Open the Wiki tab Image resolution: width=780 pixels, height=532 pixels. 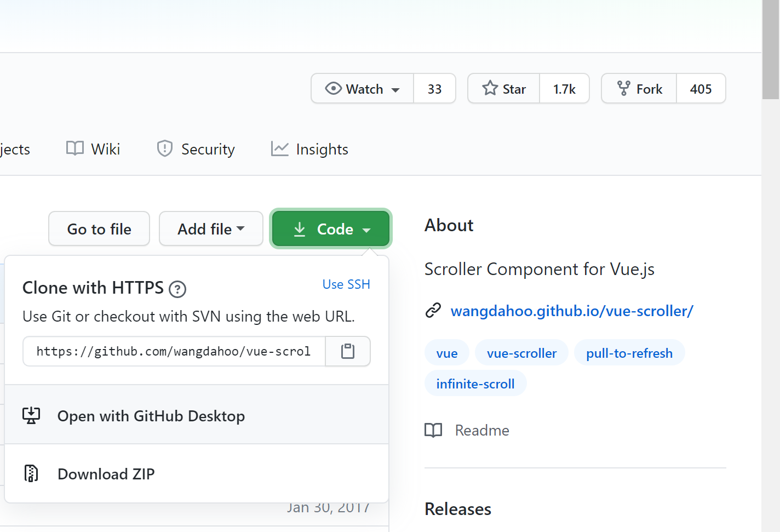[93, 149]
